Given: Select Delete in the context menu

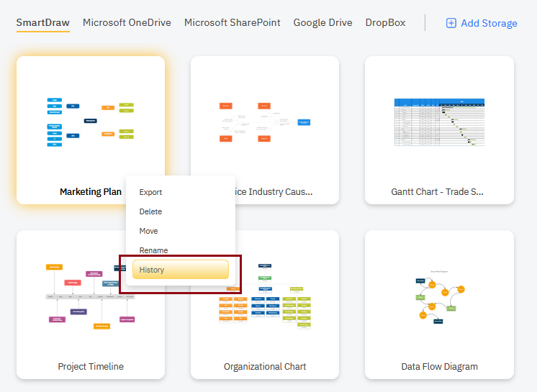Looking at the screenshot, I should pyautogui.click(x=151, y=211).
